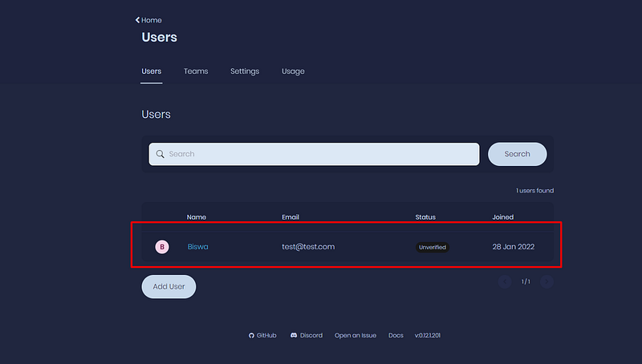Click the Email column header
Viewport: 642px width, 364px height.
(291, 217)
